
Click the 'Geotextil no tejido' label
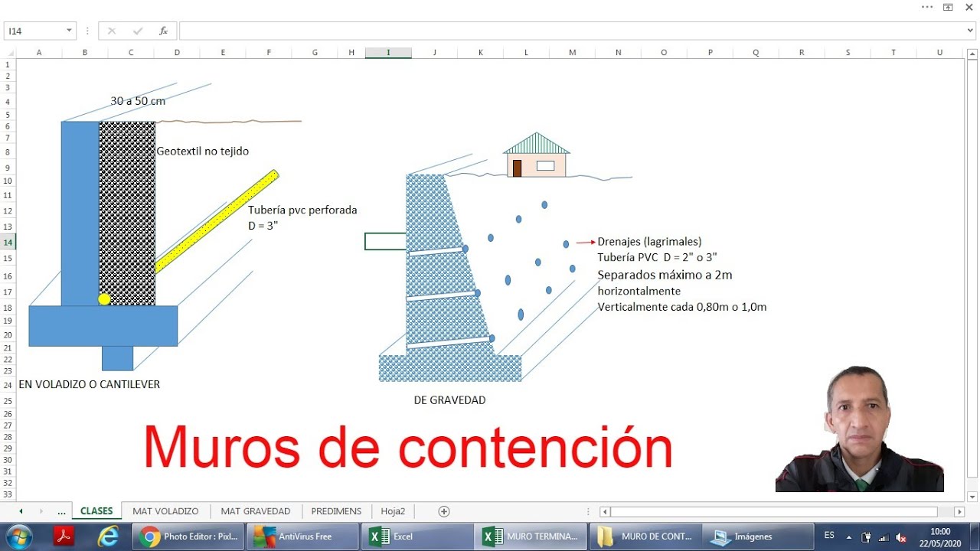(x=202, y=152)
